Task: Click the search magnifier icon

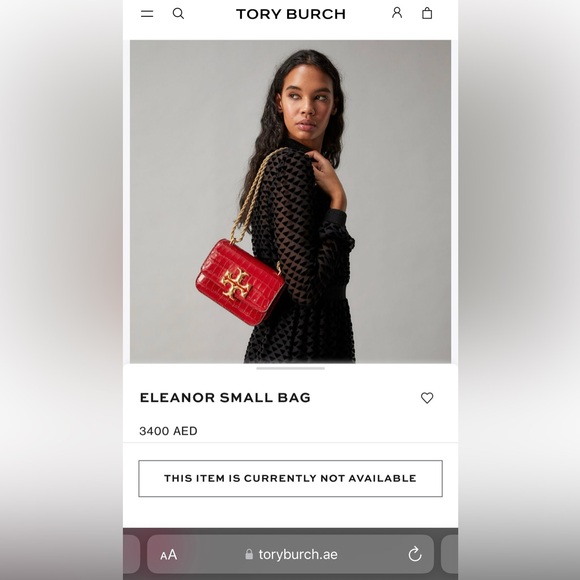Action: [x=178, y=14]
